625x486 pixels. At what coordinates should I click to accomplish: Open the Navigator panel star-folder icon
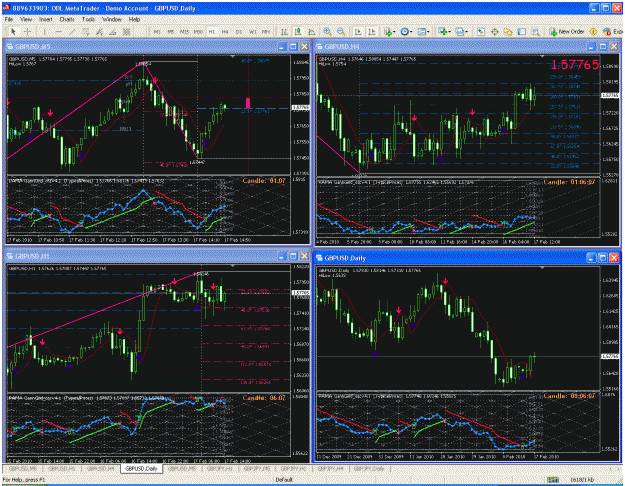508,31
